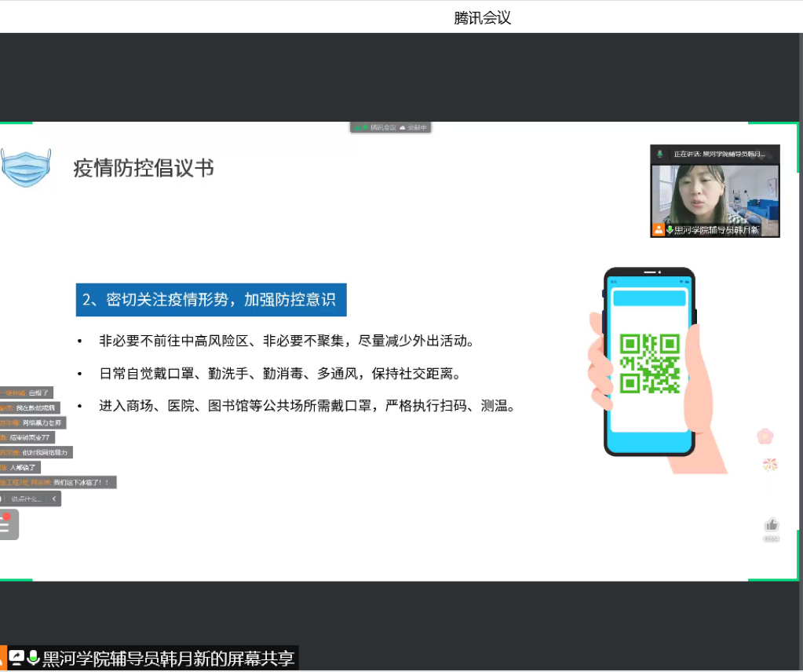This screenshot has height=672, width=803.
Task: Click the green microphone icon in bottom label
Action: tap(34, 658)
